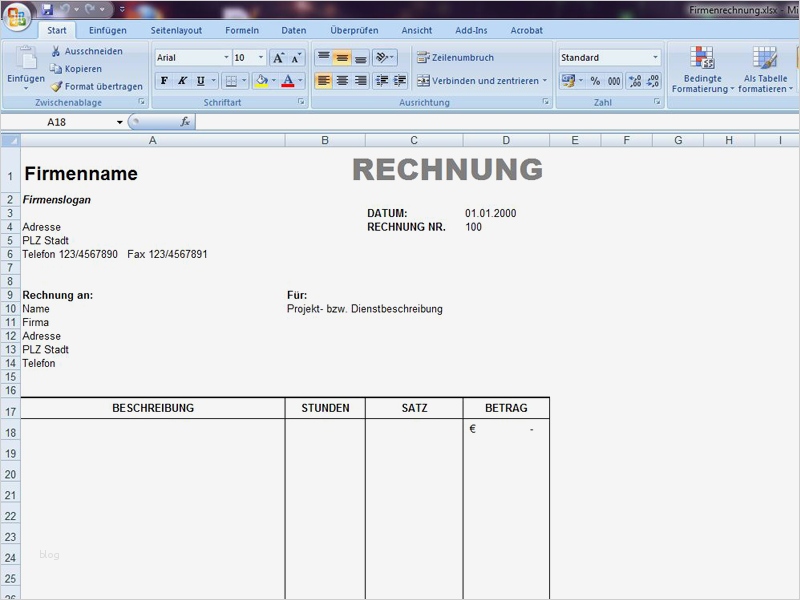The image size is (800, 600).
Task: Apply italic formatting
Action: (x=181, y=80)
